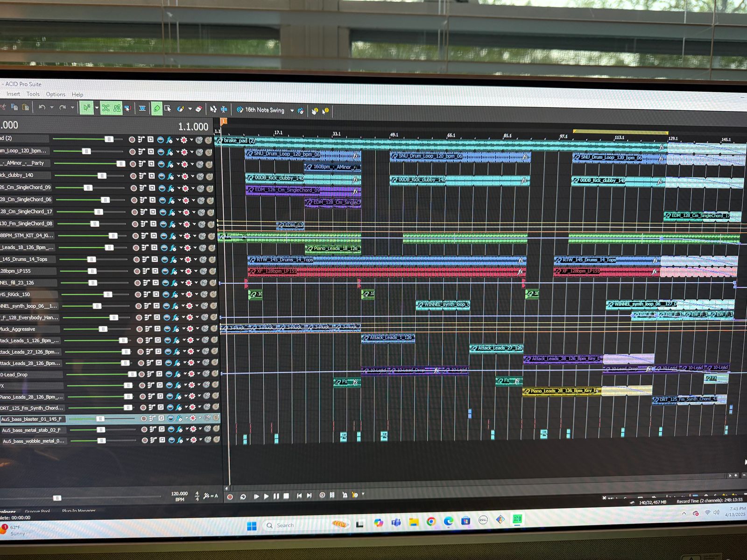Viewport: 747px width, 560px height.
Task: Click the Undo arrow icon
Action: point(42,108)
